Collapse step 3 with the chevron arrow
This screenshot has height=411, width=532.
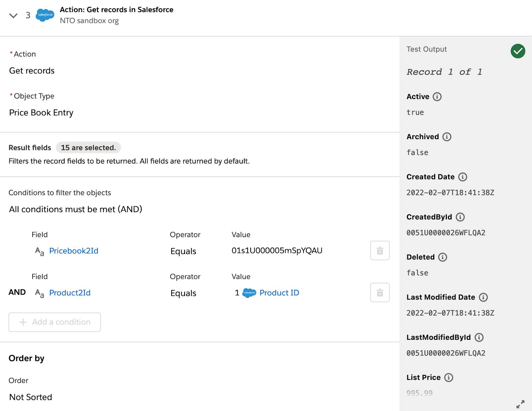(x=13, y=15)
